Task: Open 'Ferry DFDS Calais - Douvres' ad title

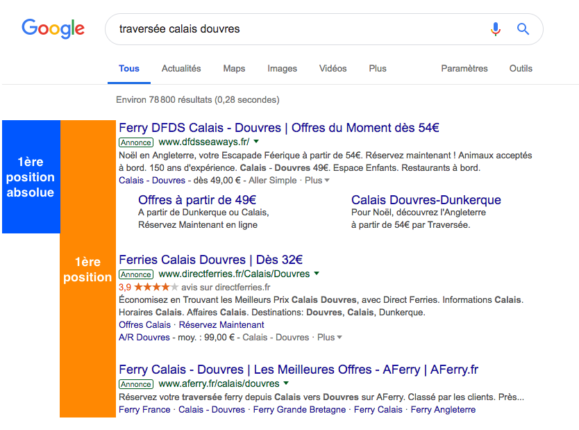Action: tap(279, 128)
